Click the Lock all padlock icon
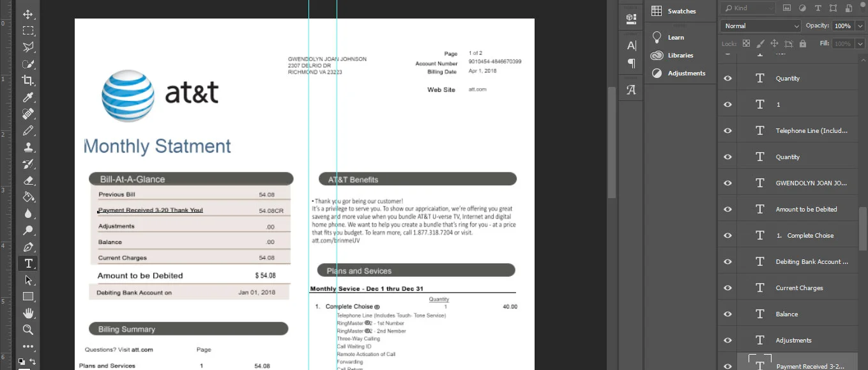Image resolution: width=868 pixels, height=370 pixels. coord(803,43)
